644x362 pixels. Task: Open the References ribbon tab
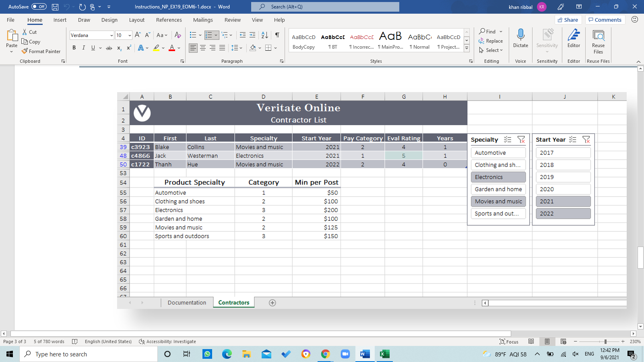pyautogui.click(x=169, y=20)
